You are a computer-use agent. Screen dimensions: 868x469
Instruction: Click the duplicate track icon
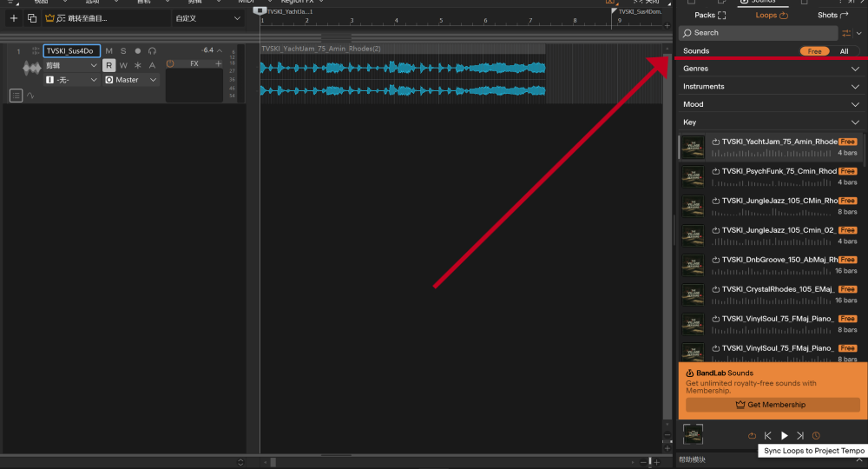pos(32,18)
